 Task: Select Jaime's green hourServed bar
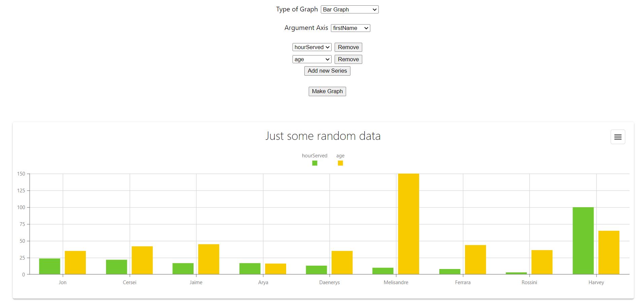183,269
